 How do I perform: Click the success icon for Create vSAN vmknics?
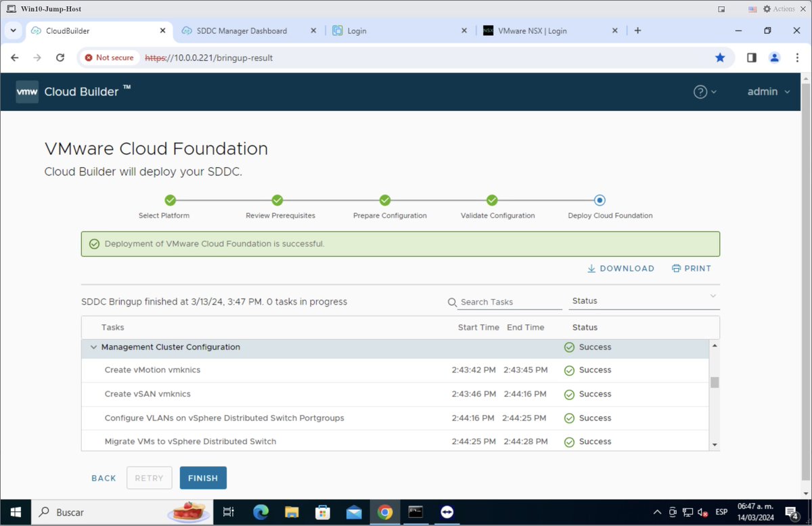569,395
